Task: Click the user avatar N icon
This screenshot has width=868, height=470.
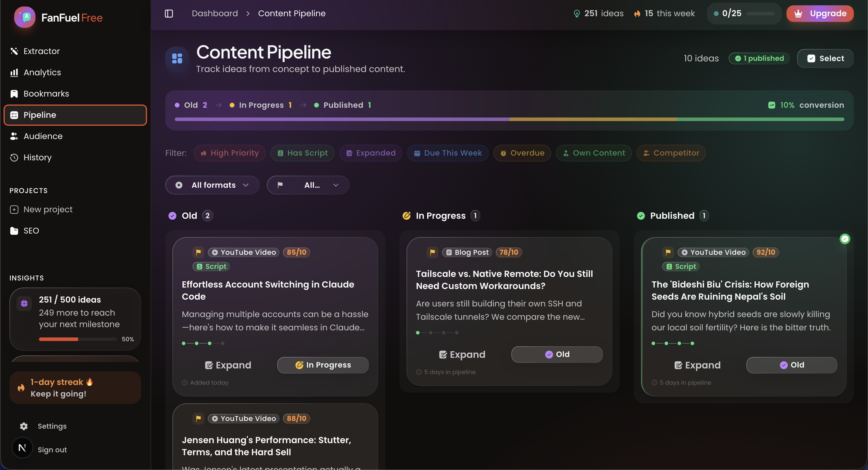Action: pos(22,448)
